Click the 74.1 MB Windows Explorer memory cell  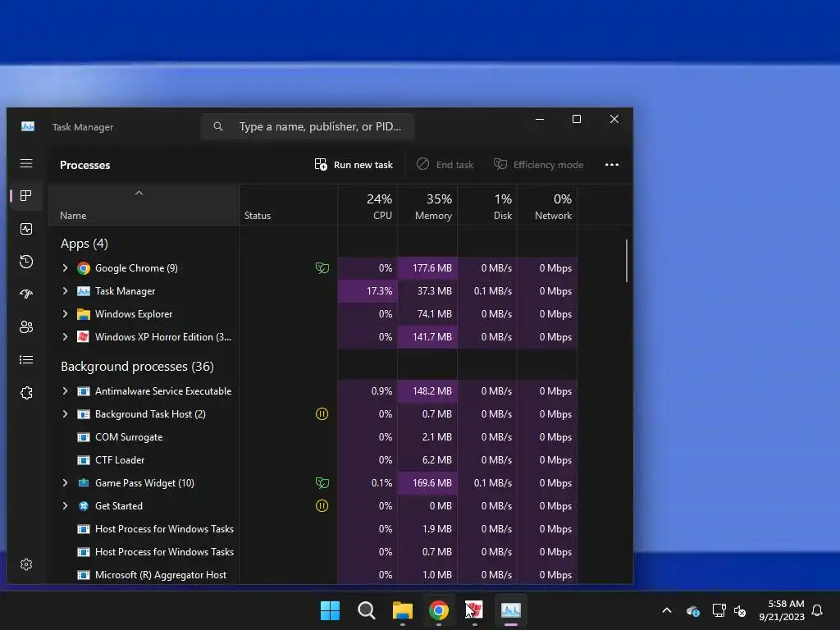427,314
